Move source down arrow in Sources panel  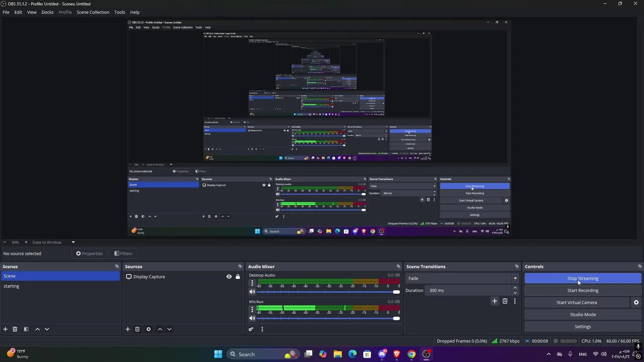pos(169,329)
